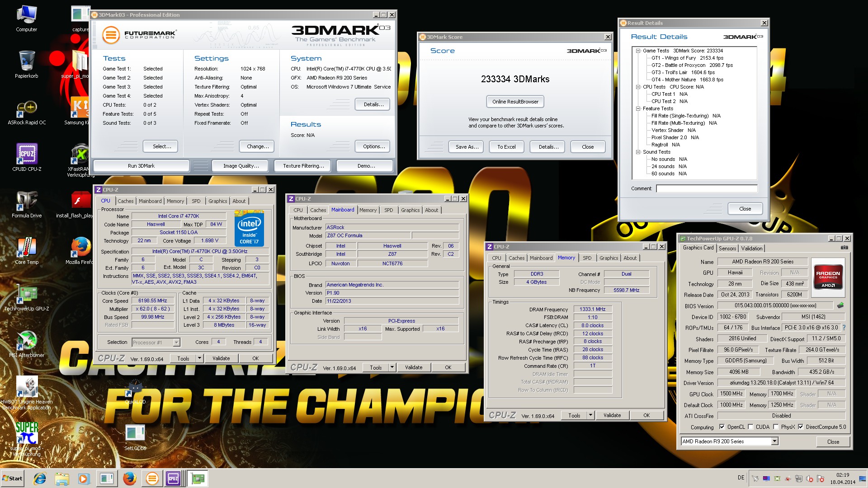Click MSI Afterburner jet tray icon
Viewport: 868px width, 488px height.
755,479
